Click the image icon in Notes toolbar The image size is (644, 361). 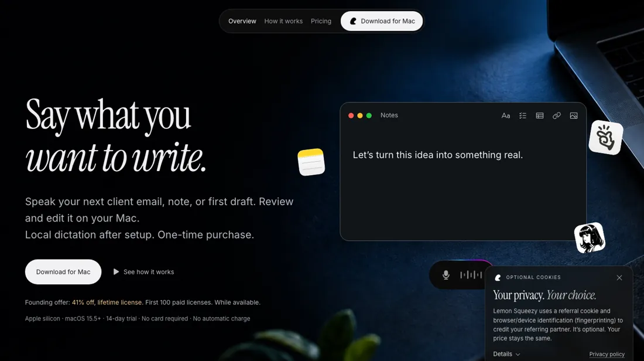pos(574,115)
